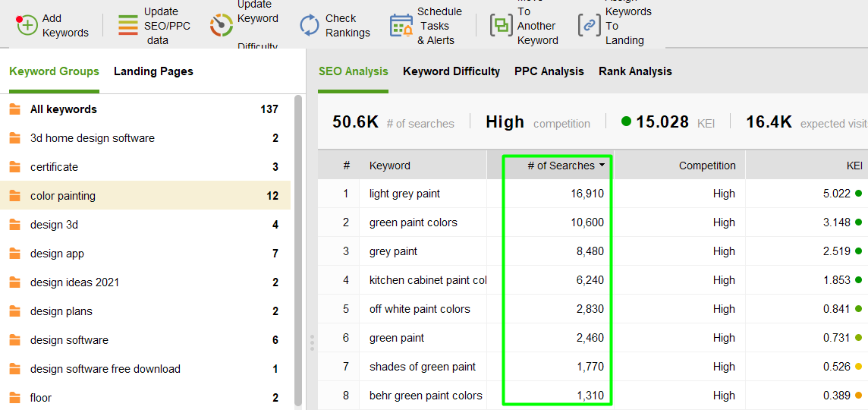Click the Move To Another Keyword Group icon
The height and width of the screenshot is (410, 868).
point(502,25)
